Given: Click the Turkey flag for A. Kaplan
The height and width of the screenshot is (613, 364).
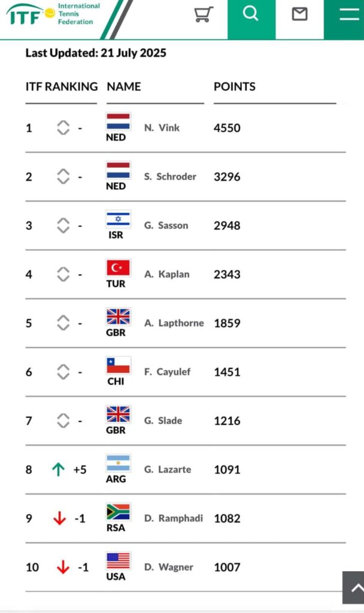Looking at the screenshot, I should (x=118, y=268).
